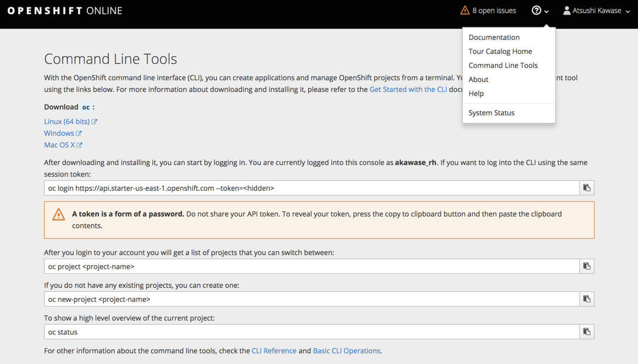The height and width of the screenshot is (364, 638).
Task: Click the user avatar icon beside Atsushi Kawase
Action: point(567,11)
